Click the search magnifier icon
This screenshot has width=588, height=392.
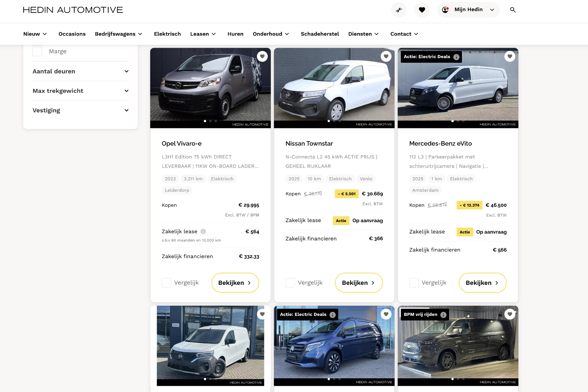pyautogui.click(x=513, y=10)
